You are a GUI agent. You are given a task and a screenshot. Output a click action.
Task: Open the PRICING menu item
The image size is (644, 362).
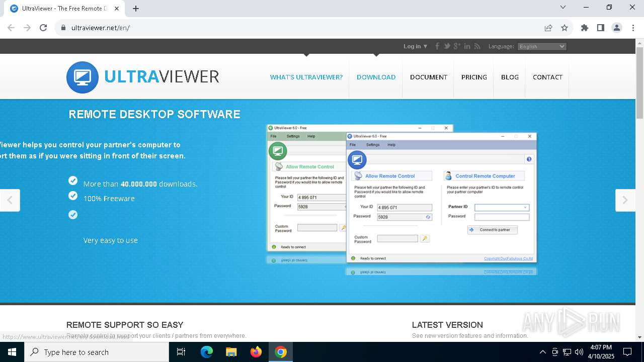(x=474, y=77)
